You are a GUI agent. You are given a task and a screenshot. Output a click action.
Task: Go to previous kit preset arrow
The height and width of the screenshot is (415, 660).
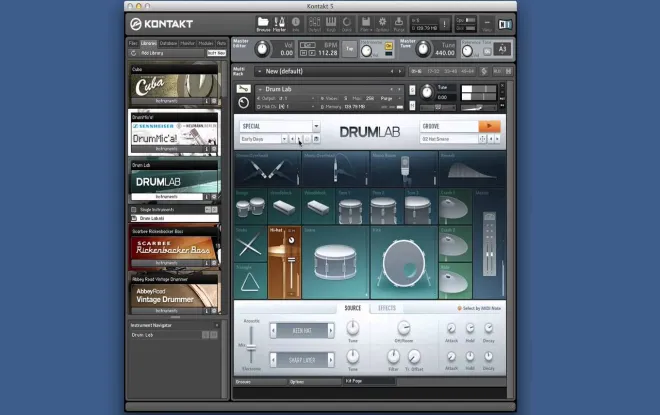(x=293, y=139)
